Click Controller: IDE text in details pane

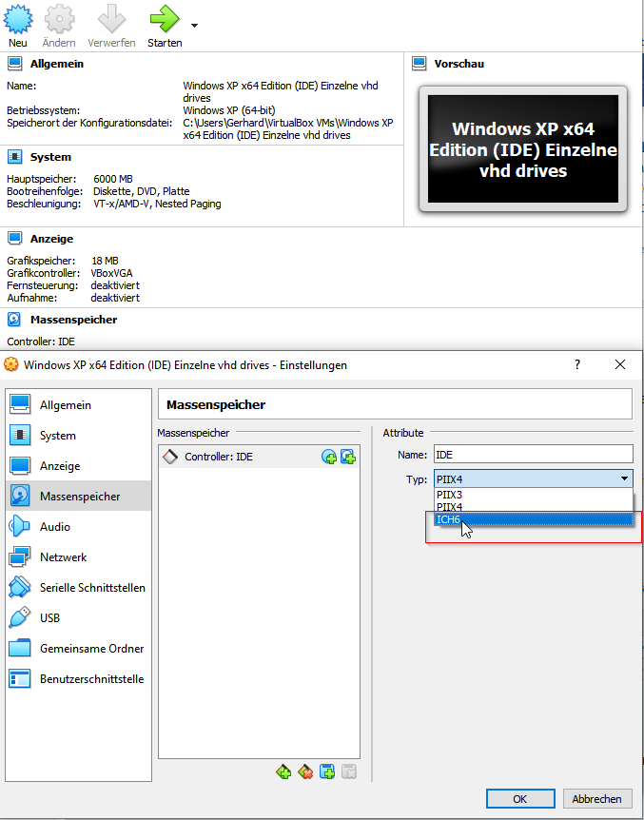pos(41,342)
